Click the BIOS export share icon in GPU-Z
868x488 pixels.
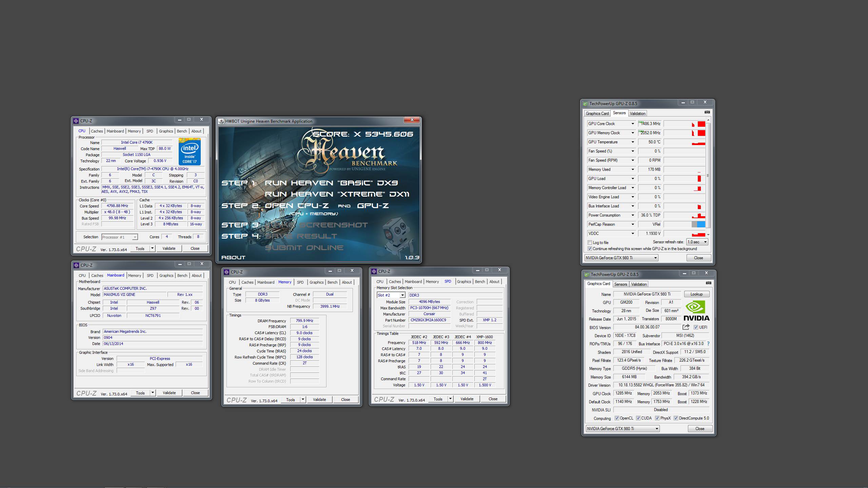click(686, 327)
